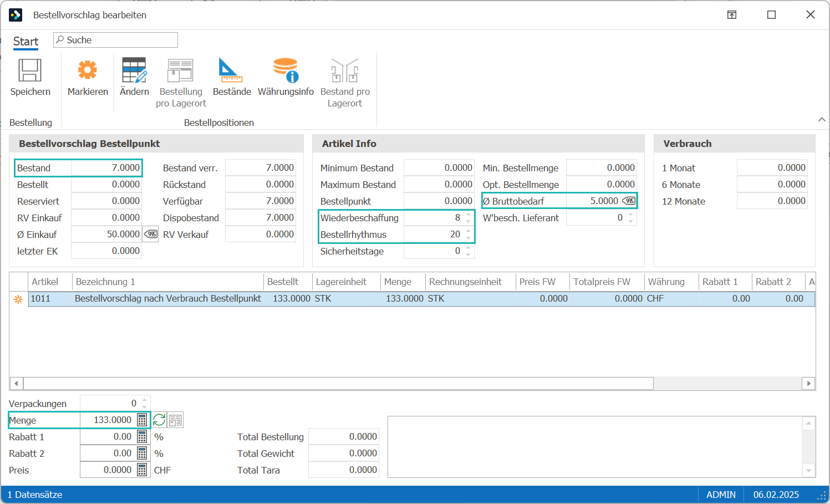Click Bestand pro Lagerort icon

[344, 70]
